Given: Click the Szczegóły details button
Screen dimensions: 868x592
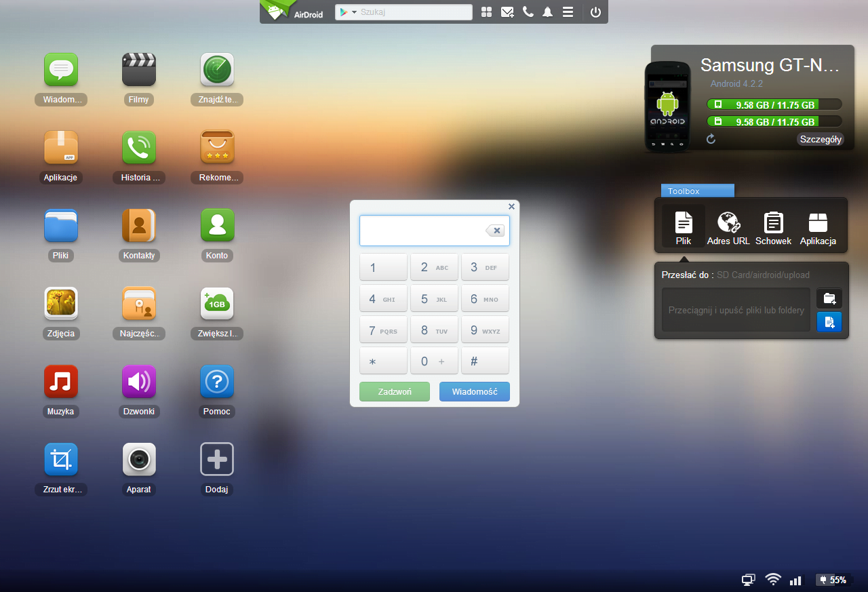Looking at the screenshot, I should pyautogui.click(x=821, y=140).
